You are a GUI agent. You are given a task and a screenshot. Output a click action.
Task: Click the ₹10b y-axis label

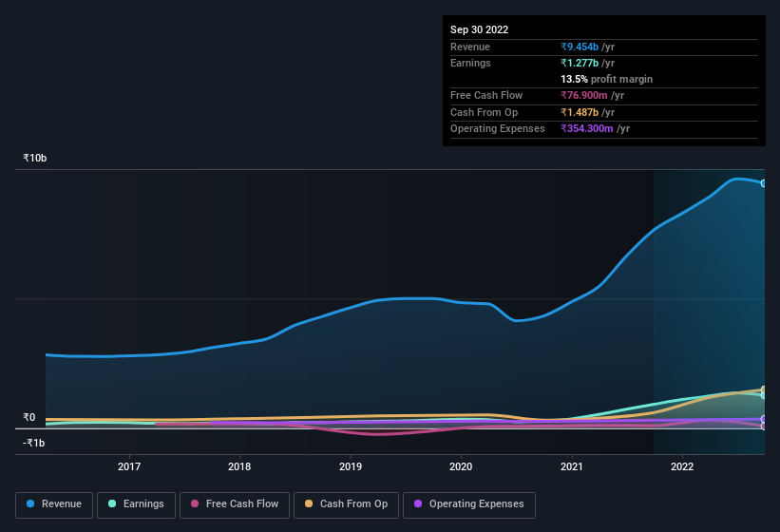(35, 158)
